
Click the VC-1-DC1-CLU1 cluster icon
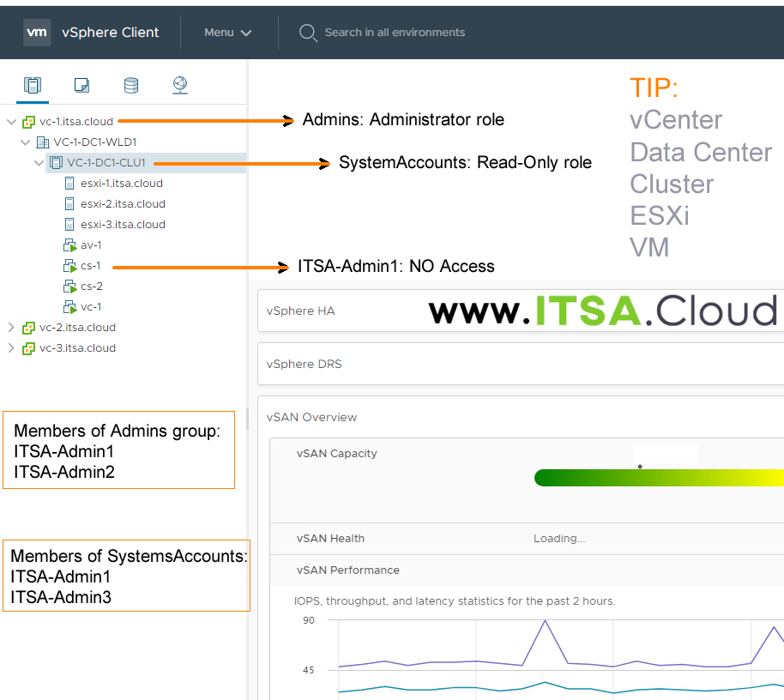56,163
